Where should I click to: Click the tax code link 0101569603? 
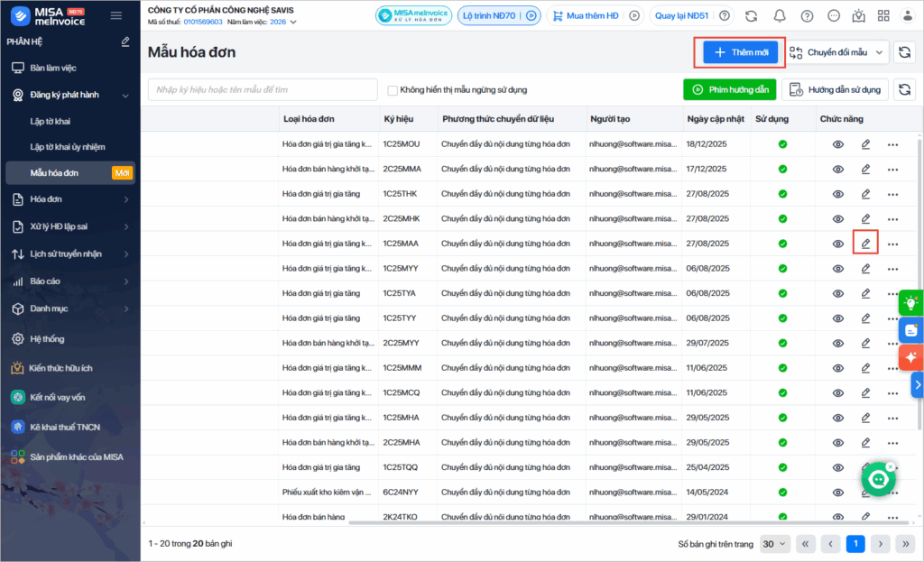point(203,22)
